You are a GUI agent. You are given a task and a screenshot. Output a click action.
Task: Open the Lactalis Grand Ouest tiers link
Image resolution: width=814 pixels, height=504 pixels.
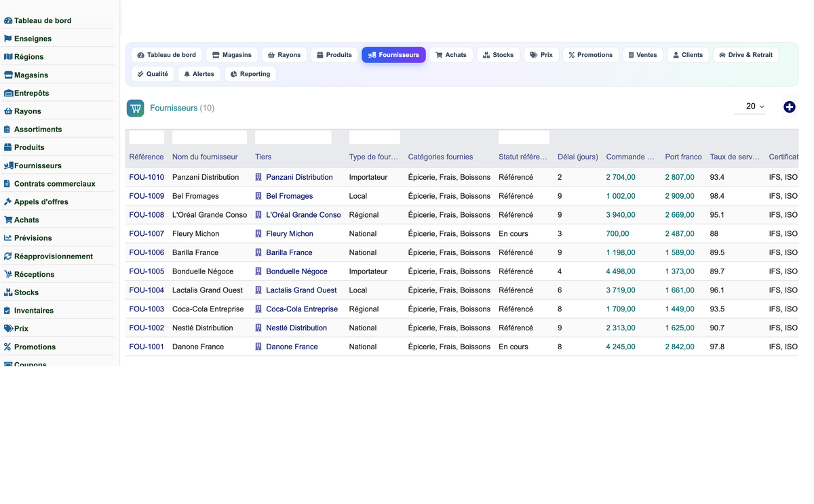[301, 290]
